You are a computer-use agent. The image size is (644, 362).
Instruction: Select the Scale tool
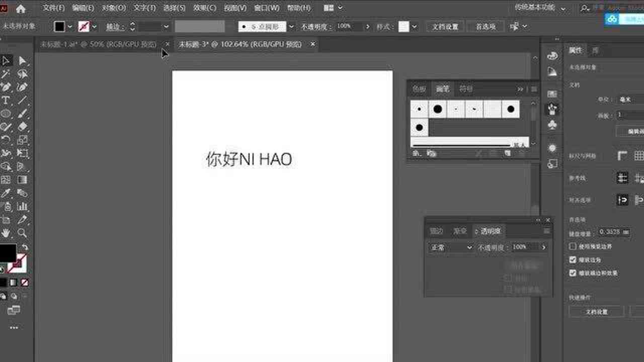(22, 140)
